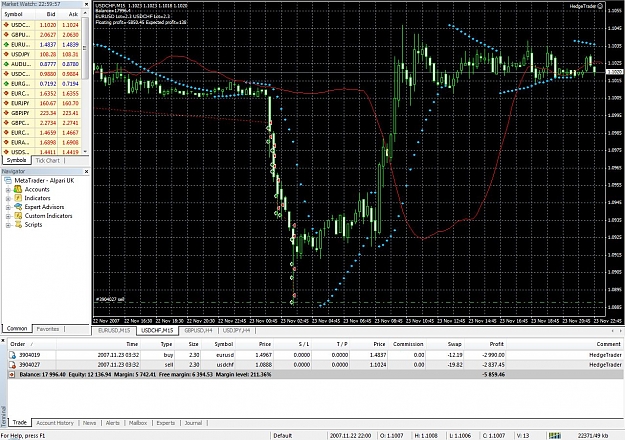Screen dimensions: 625x440
Task: Click the 22371/49 kb traffic indicator
Action: pyautogui.click(x=593, y=436)
